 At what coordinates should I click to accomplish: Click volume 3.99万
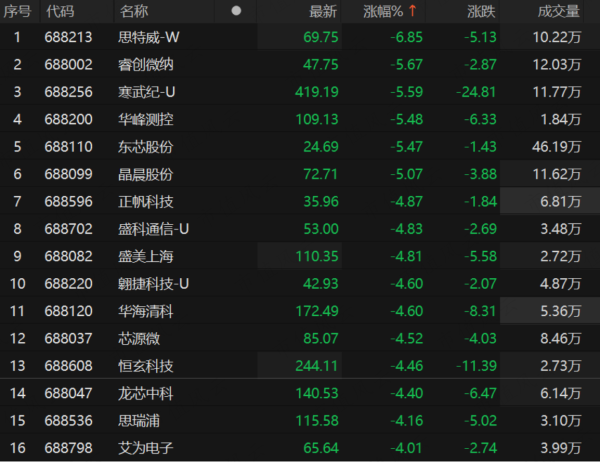(561, 448)
